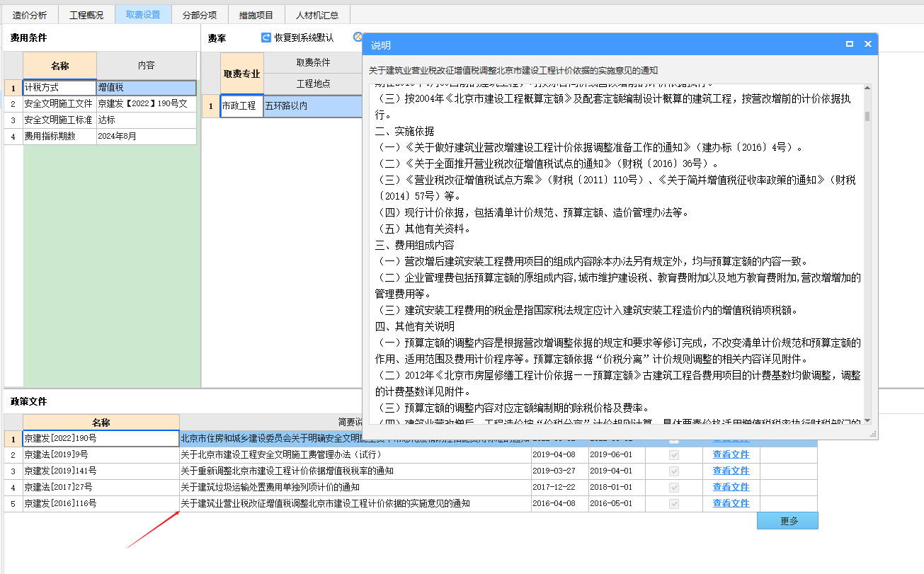Open the 措施项目 tab
This screenshot has width=924, height=574.
[x=256, y=15]
